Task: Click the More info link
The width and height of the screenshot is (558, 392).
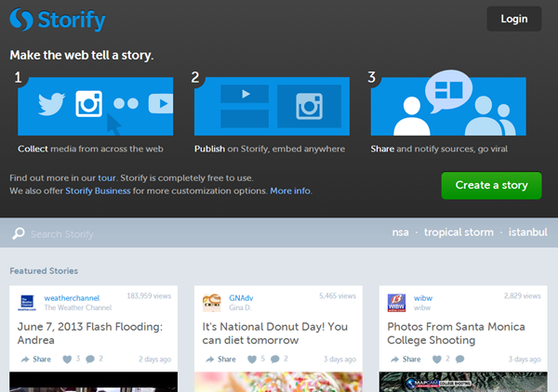Action: (x=290, y=190)
